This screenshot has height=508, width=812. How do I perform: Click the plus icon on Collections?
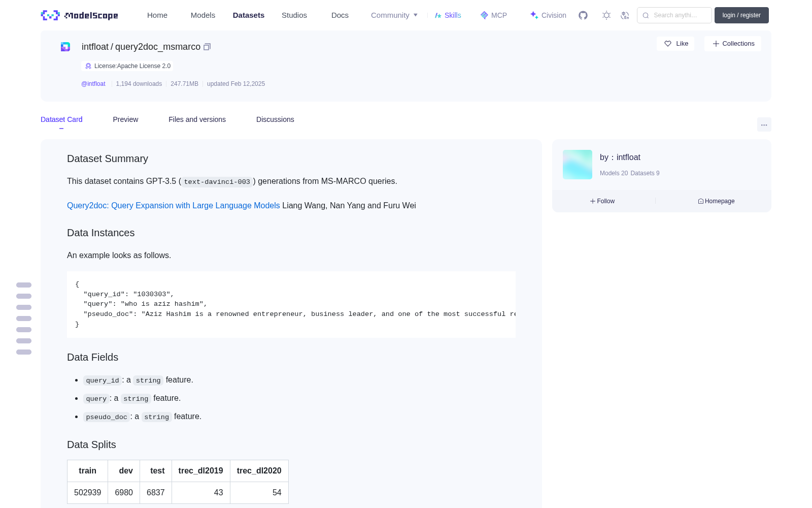click(716, 44)
